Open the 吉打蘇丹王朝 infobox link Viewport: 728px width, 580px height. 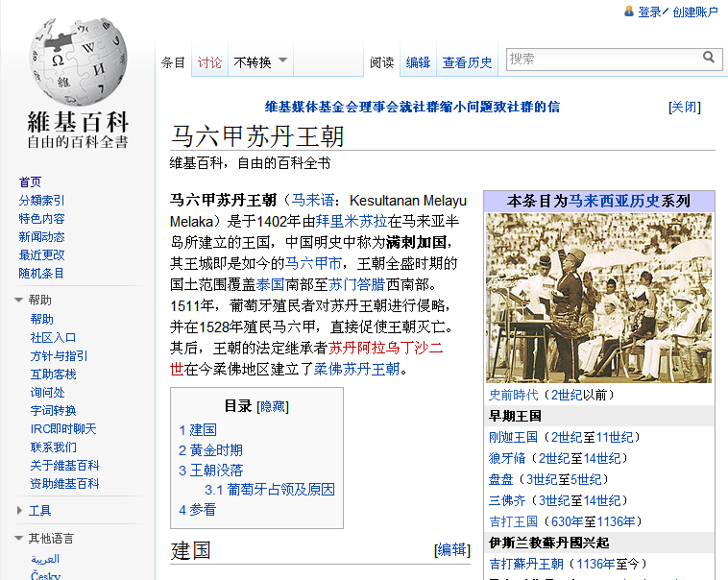click(x=526, y=565)
